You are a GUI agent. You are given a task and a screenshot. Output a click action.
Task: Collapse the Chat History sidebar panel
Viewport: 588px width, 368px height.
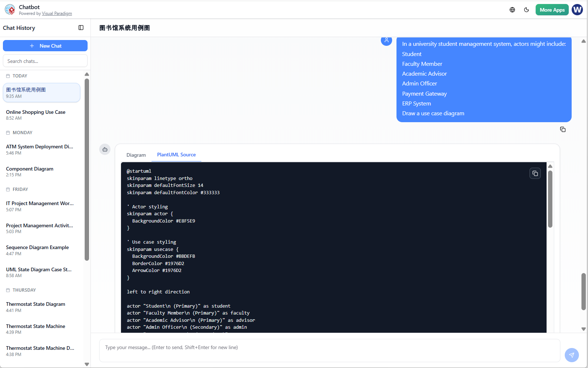pos(81,28)
